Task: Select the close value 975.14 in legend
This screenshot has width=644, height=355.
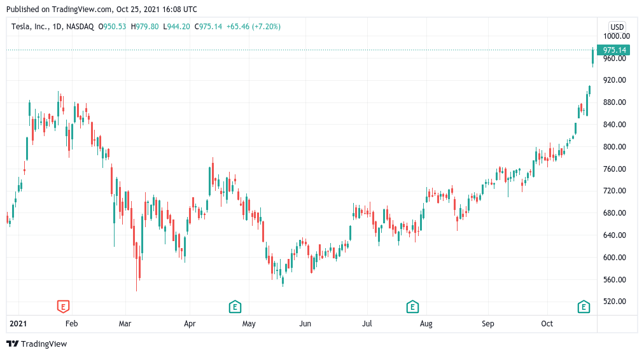Action: [x=211, y=27]
